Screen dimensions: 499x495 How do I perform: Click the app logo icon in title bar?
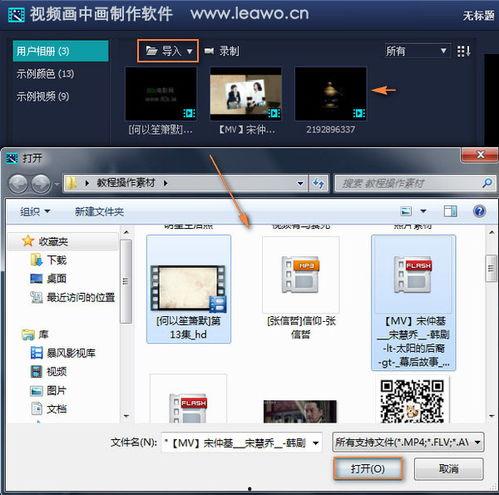click(x=16, y=15)
